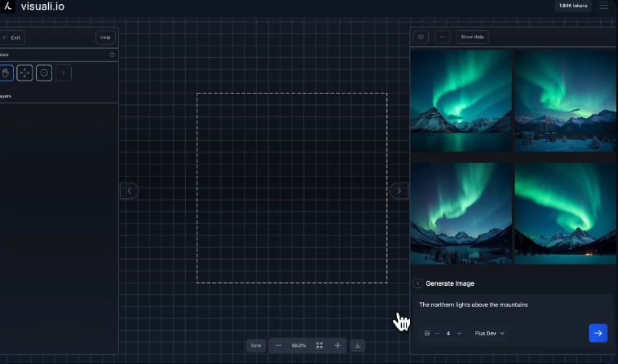618x364 pixels.
Task: Fit canvas to screen icon
Action: [x=320, y=345]
